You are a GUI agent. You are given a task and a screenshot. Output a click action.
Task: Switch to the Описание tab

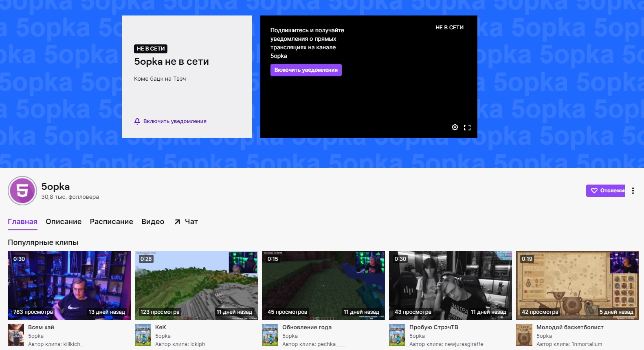(64, 222)
